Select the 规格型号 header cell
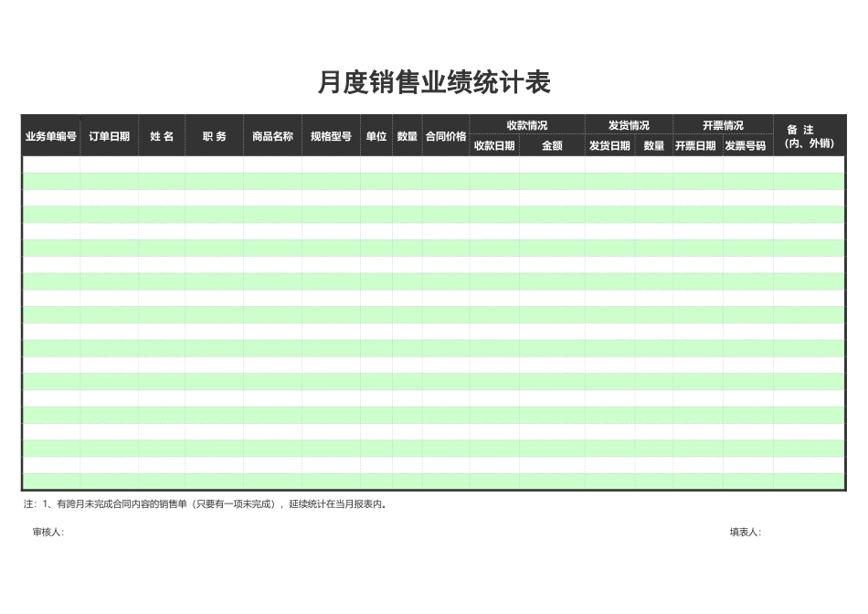This screenshot has height=614, width=868. pos(331,135)
